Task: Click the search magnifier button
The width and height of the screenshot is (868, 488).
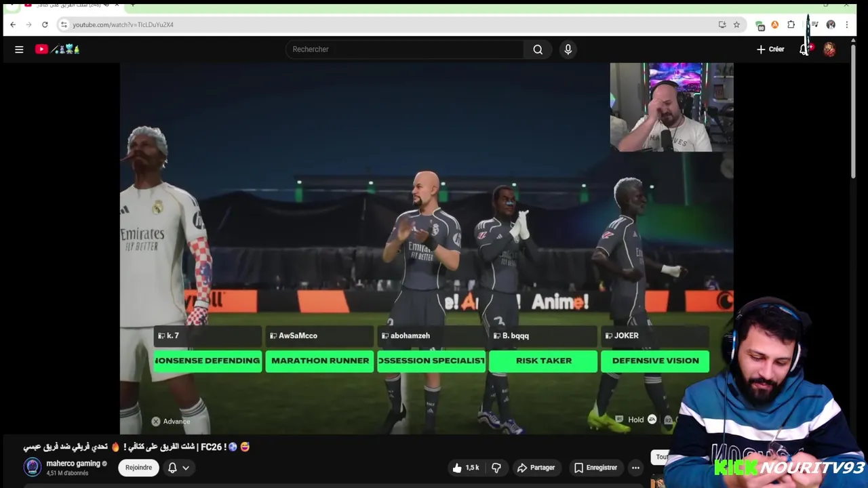Action: (538, 49)
